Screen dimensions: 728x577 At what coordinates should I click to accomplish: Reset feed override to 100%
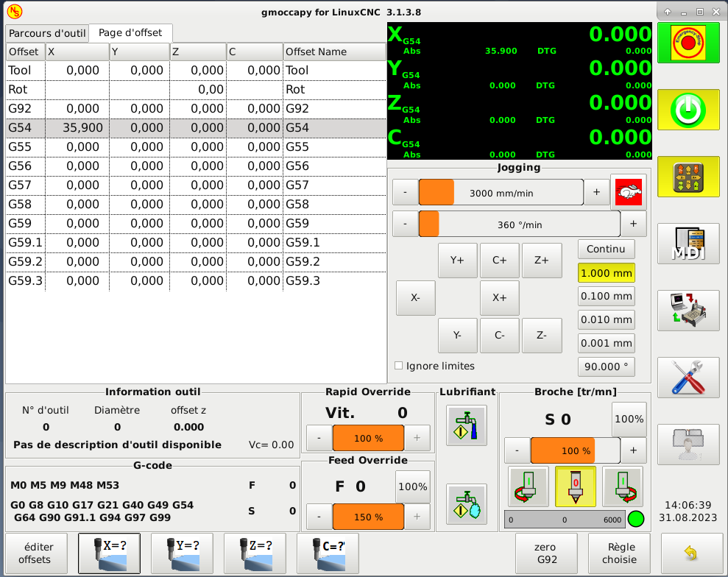[x=413, y=486]
